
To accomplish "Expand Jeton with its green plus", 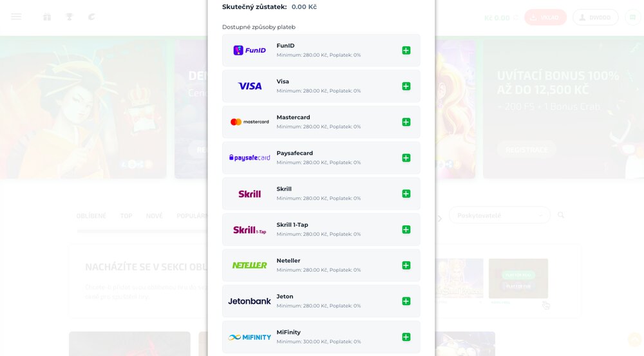I will pos(406,301).
